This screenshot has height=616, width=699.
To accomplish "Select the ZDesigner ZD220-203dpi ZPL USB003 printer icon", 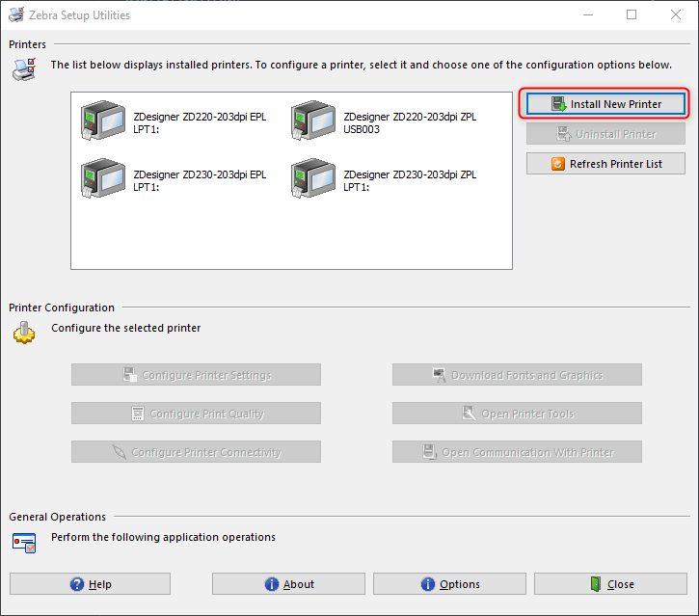I will click(x=313, y=121).
